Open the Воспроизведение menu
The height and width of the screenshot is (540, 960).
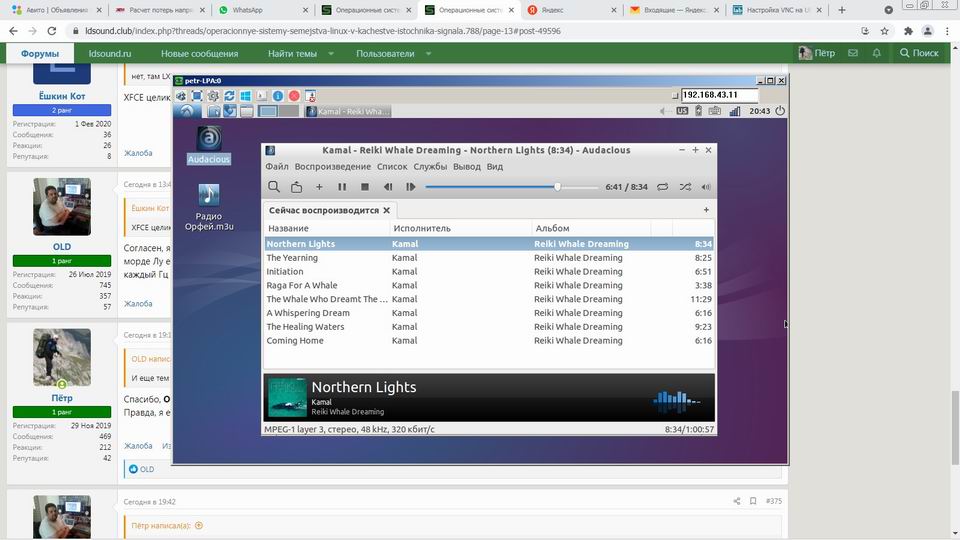[x=332, y=167]
